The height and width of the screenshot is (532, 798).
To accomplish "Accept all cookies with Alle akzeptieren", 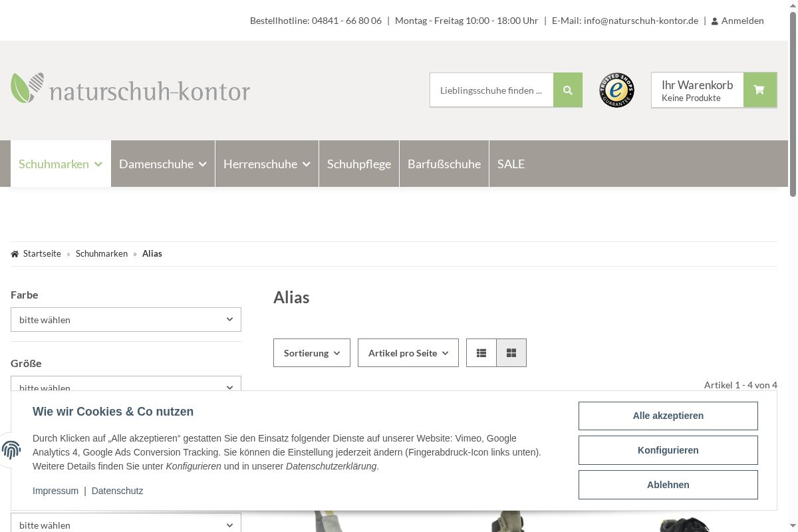I will point(668,416).
